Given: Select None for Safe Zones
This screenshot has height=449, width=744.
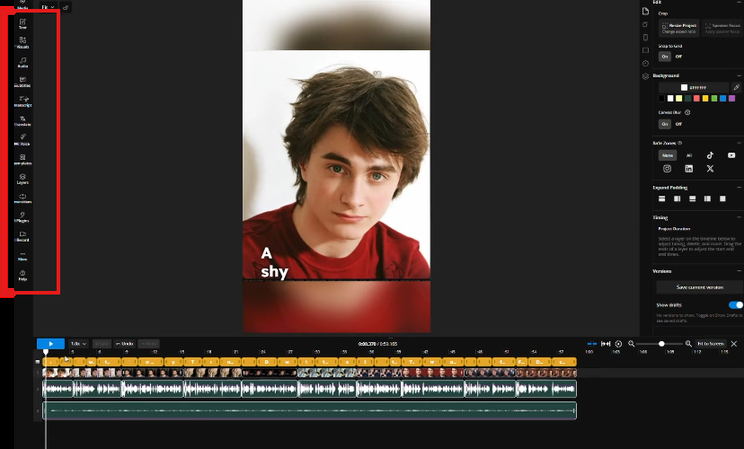Looking at the screenshot, I should [x=667, y=155].
